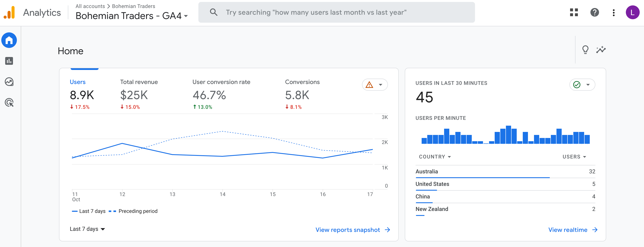Click the 45 users realtime count
This screenshot has height=247, width=644.
(424, 97)
